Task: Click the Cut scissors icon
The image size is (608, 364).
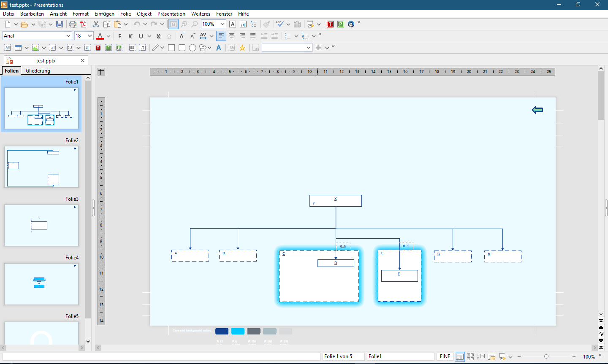Action: coord(96,24)
